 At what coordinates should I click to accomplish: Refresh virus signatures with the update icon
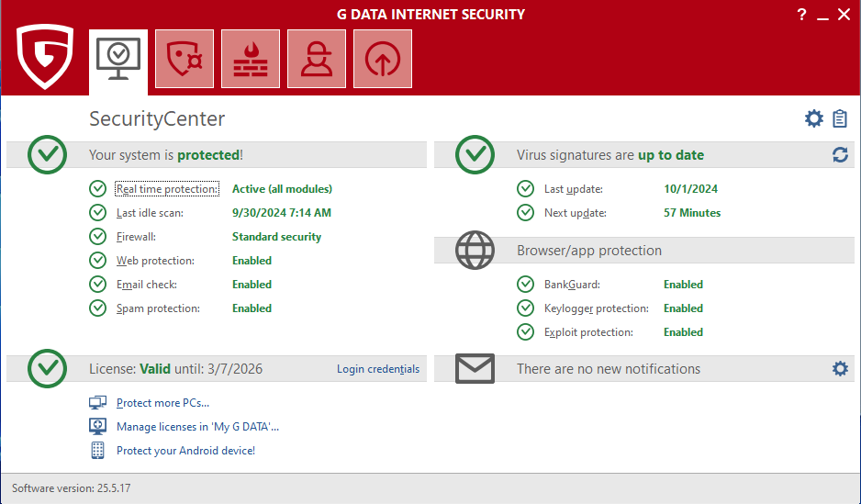click(840, 155)
